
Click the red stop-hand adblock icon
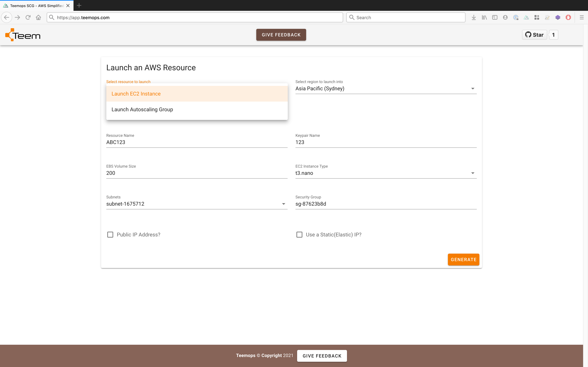point(568,18)
